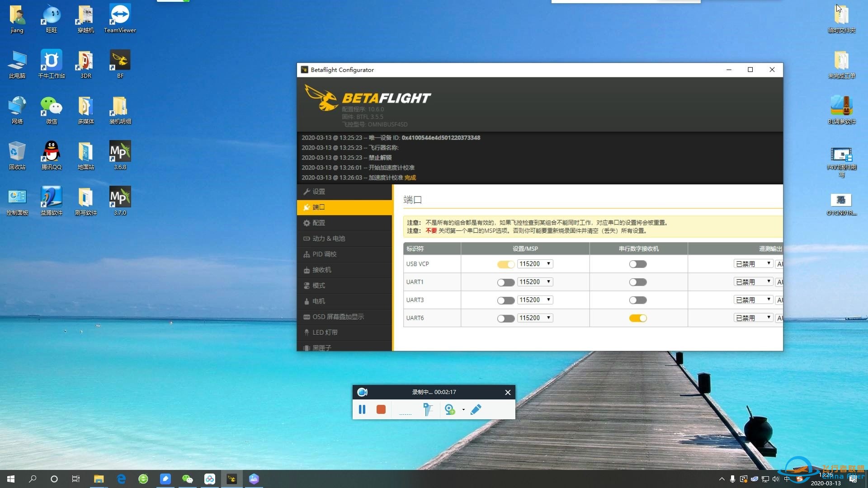Show hidden system tray icons

(722, 479)
